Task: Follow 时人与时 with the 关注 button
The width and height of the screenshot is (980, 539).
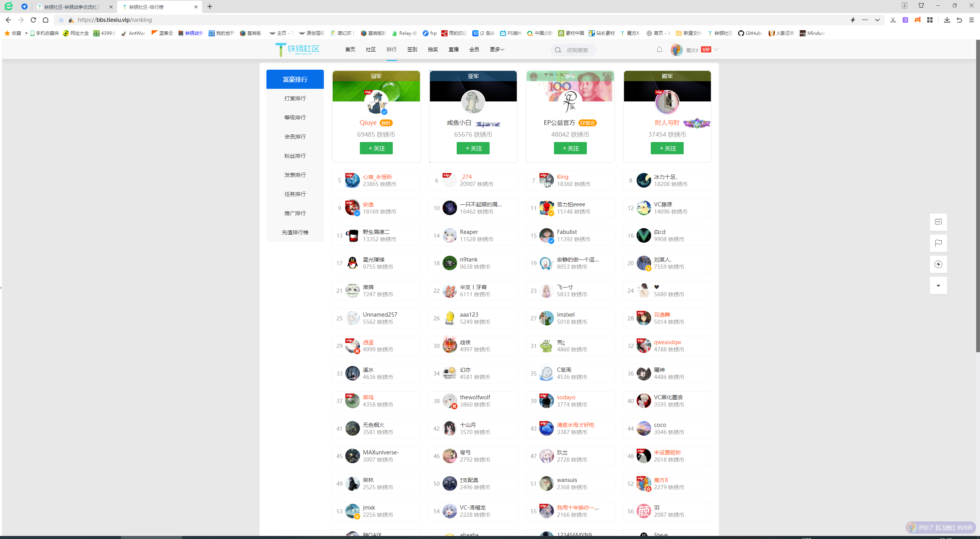Action: (x=667, y=148)
